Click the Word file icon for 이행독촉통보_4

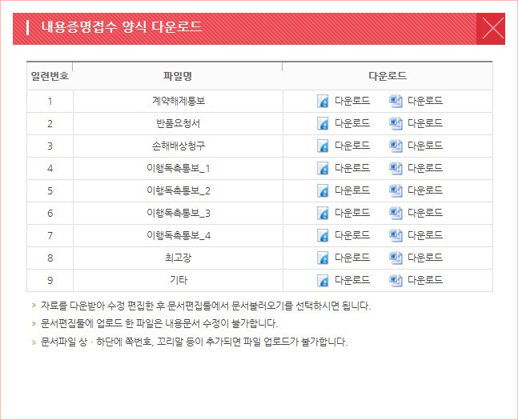click(396, 236)
